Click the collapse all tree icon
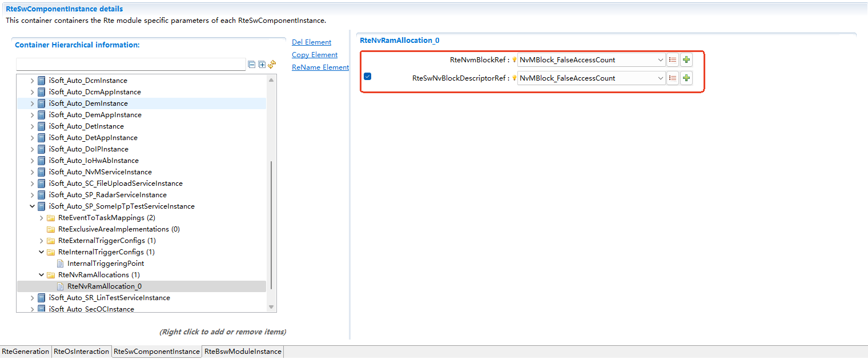Viewport: 868px width, 359px height. point(252,65)
